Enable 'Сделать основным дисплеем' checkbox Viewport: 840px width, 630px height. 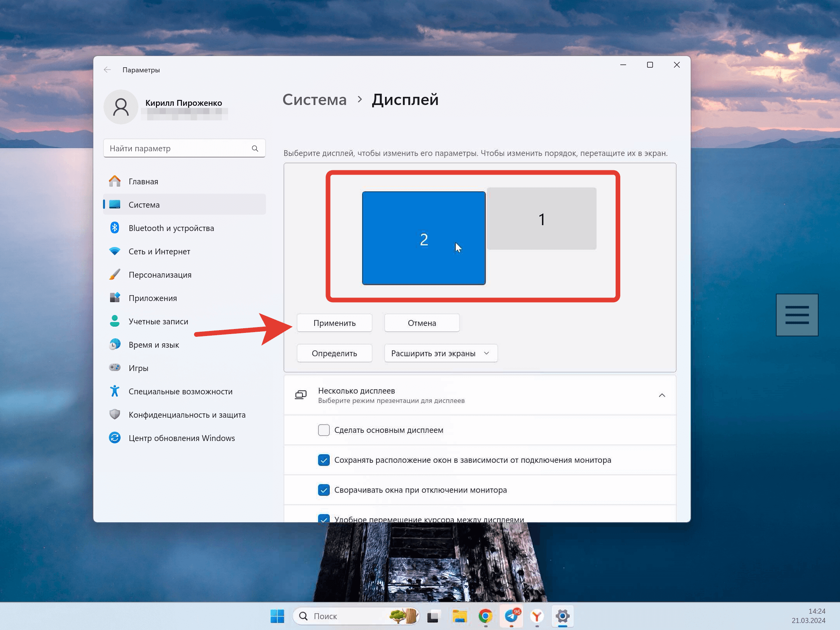tap(324, 430)
